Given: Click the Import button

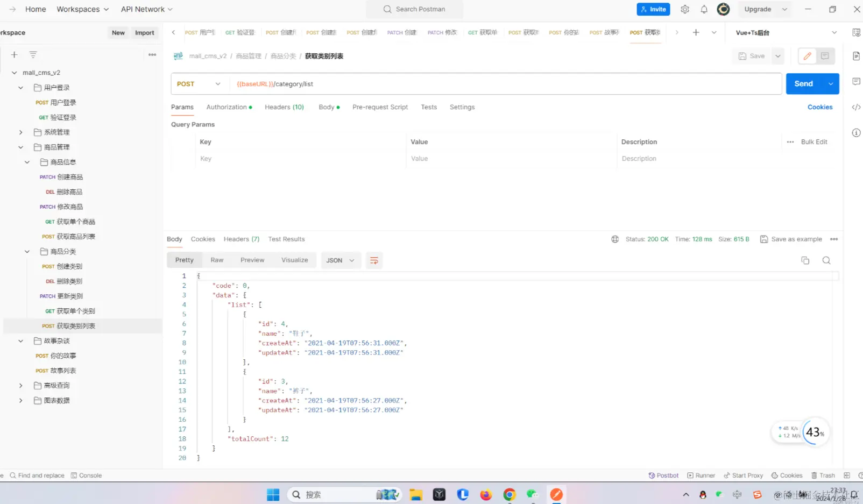Looking at the screenshot, I should (x=144, y=33).
